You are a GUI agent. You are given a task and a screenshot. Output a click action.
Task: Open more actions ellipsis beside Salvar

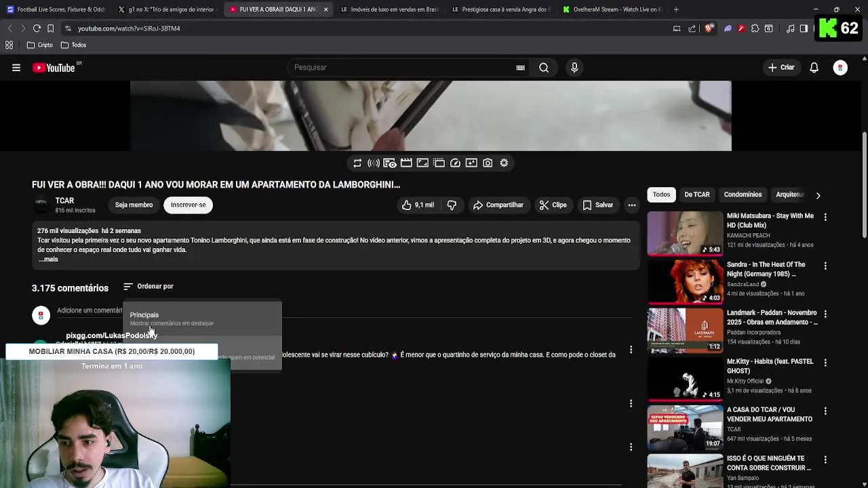(x=632, y=205)
